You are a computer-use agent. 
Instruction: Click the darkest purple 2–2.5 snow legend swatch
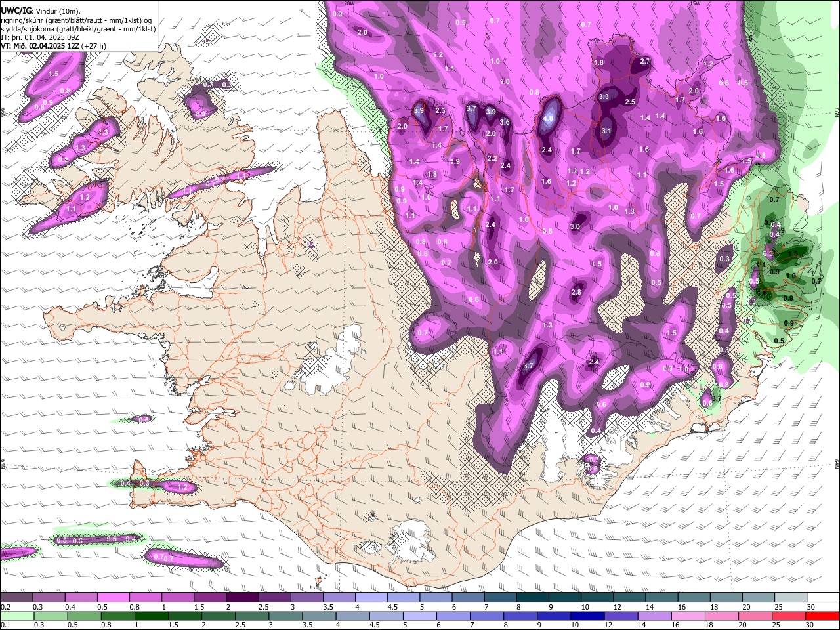(x=242, y=598)
